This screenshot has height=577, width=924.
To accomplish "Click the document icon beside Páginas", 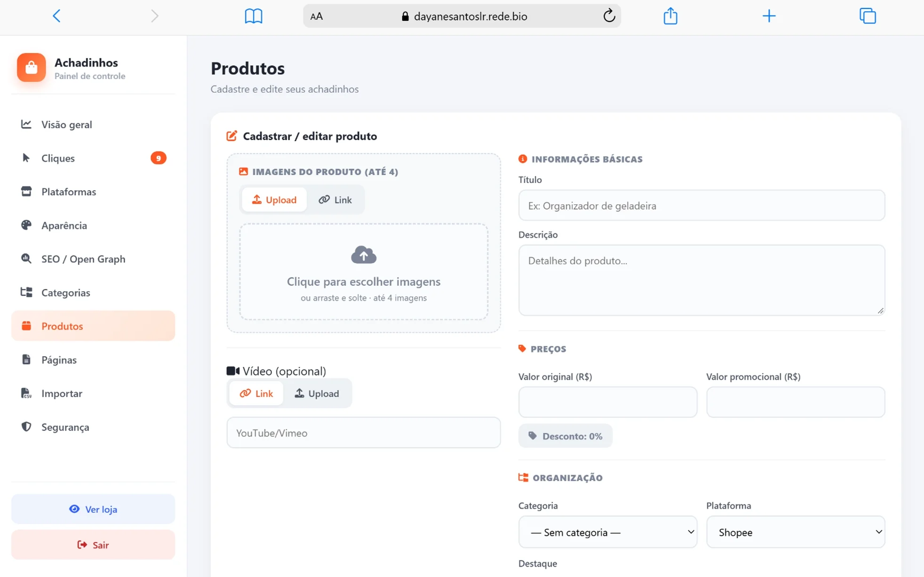I will tap(26, 360).
